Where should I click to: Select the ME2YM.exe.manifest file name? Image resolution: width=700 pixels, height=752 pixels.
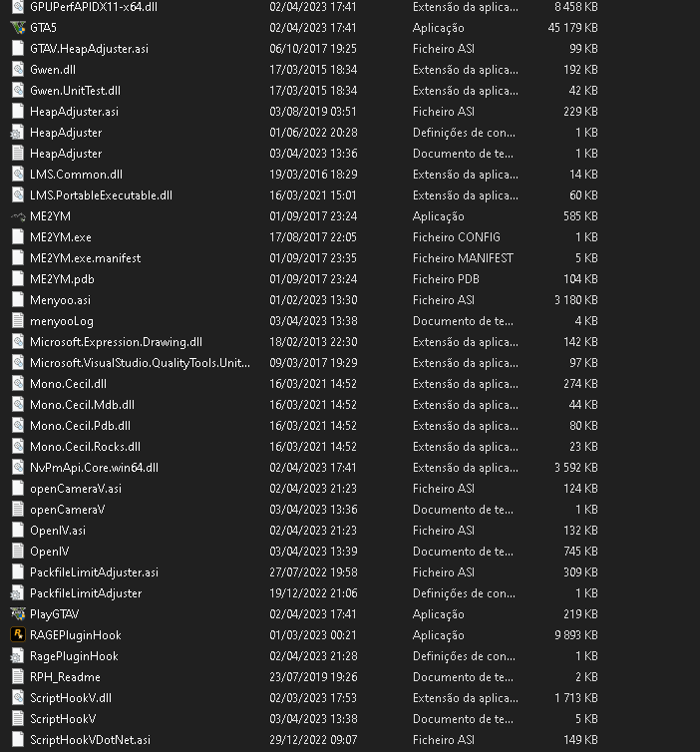[x=85, y=257]
